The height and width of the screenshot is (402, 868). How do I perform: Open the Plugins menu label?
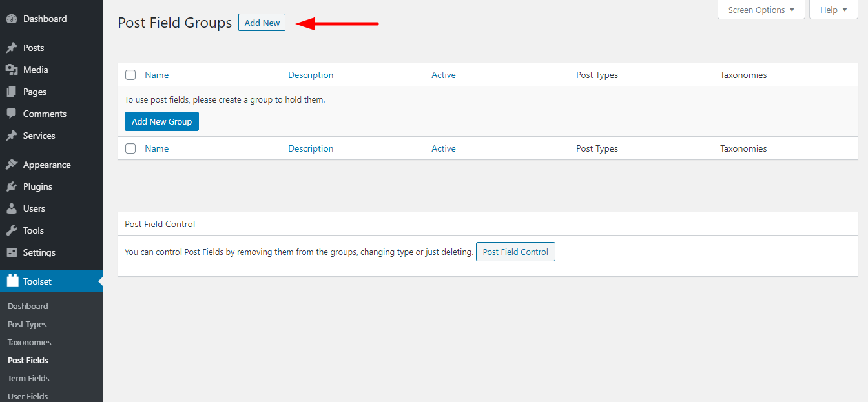[37, 186]
